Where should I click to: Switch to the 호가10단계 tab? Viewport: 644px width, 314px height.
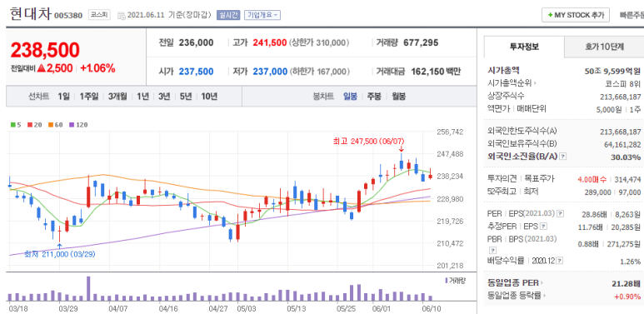point(604,47)
